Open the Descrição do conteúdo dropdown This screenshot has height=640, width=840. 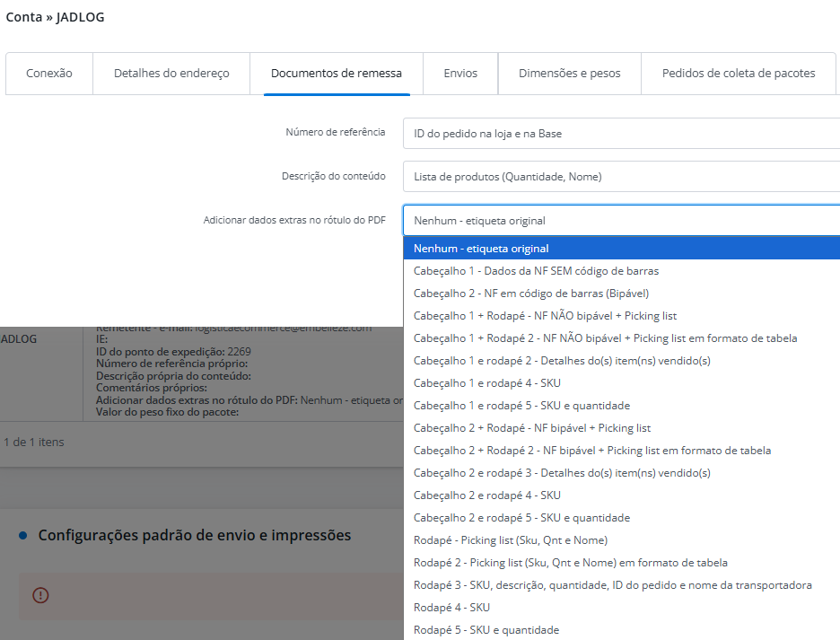click(x=621, y=176)
